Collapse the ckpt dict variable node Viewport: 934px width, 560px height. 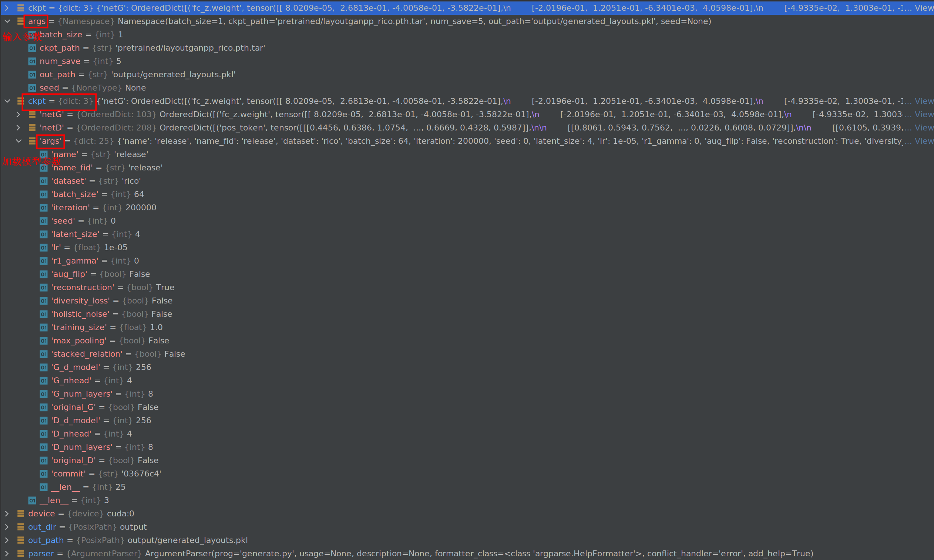7,101
